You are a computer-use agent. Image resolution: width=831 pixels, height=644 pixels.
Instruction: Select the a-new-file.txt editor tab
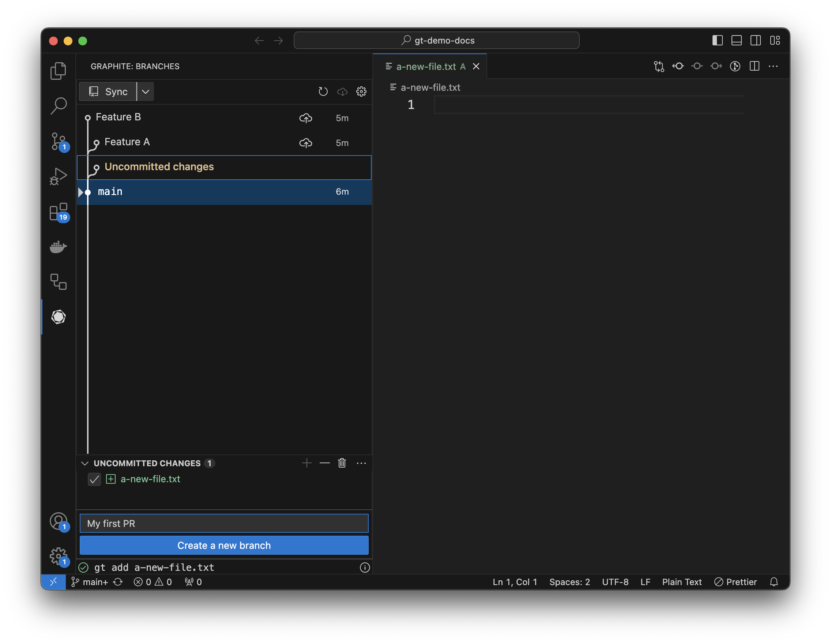[x=425, y=67]
